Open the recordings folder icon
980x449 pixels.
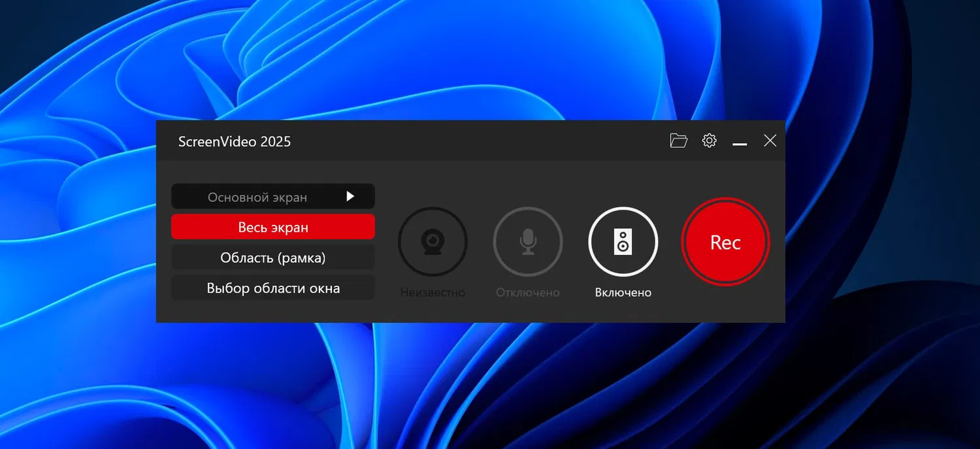tap(679, 141)
